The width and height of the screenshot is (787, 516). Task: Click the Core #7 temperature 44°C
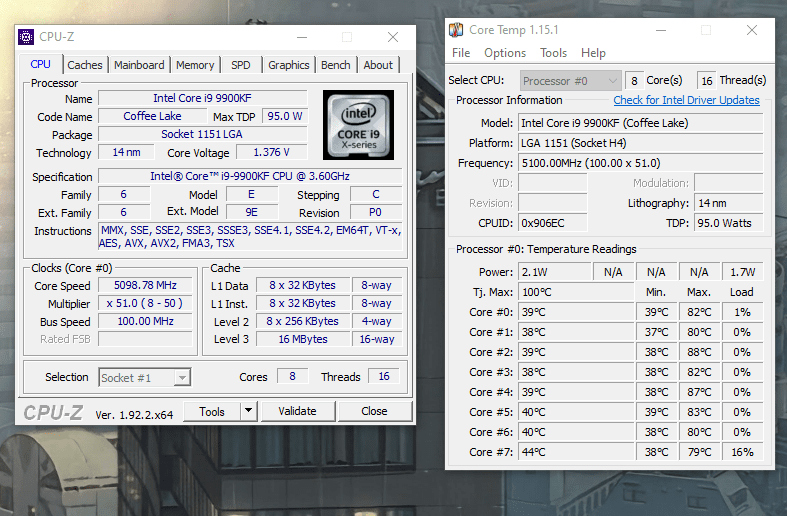coord(576,452)
